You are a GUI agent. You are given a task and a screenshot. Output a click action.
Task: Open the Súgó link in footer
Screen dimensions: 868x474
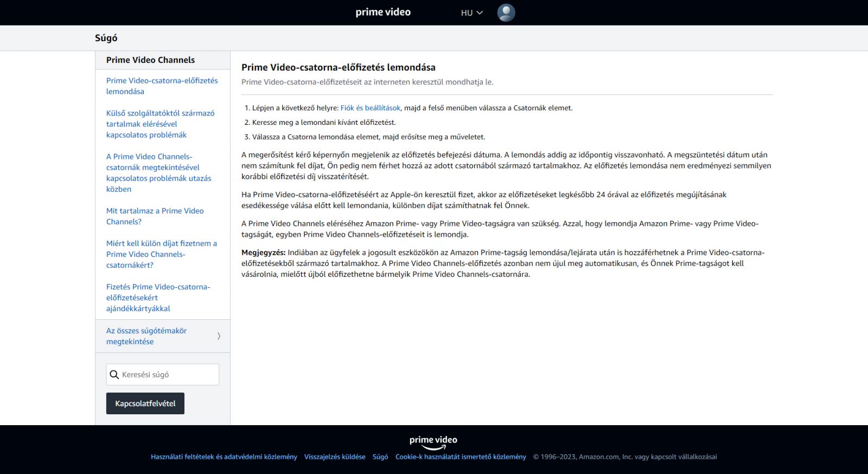click(380, 457)
